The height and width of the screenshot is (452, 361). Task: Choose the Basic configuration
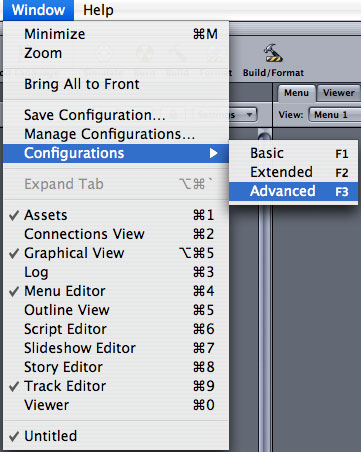[293, 153]
